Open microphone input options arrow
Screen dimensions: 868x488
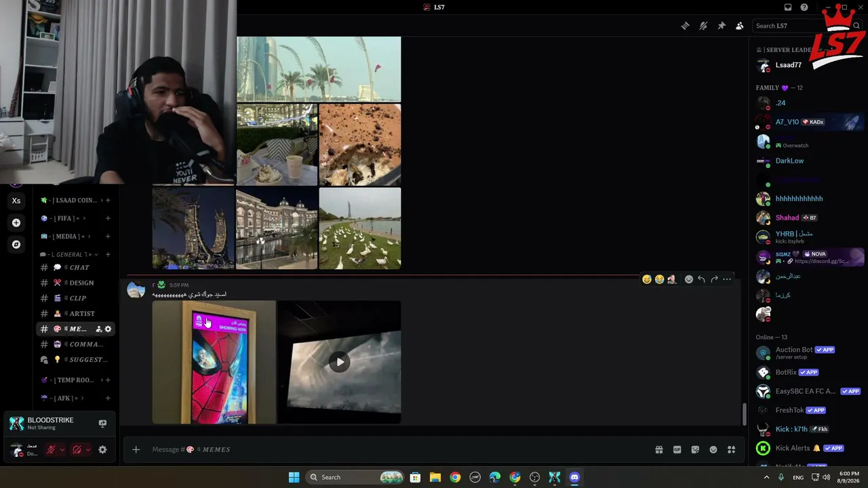click(62, 449)
